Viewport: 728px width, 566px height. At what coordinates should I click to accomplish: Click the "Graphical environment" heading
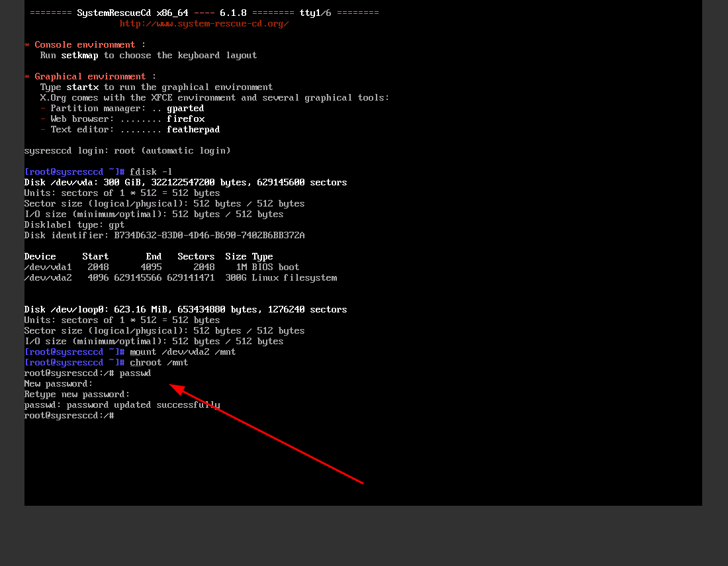[90, 77]
